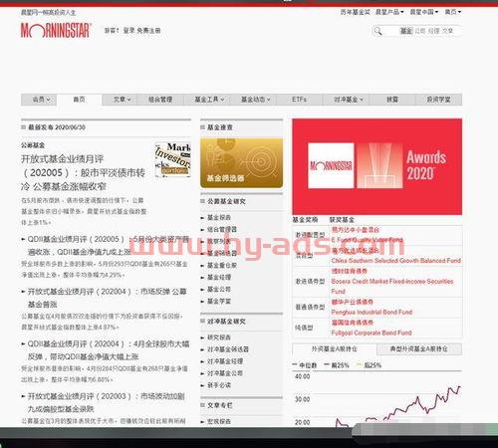Viewport: 498px width, 448px height.
Task: Open the gold 基金筛选器 banner
Action: click(x=242, y=163)
